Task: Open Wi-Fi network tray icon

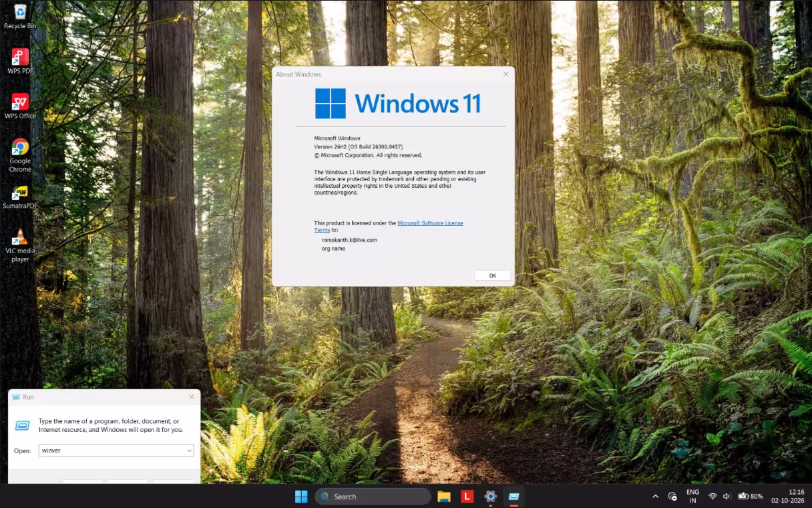Action: [713, 497]
